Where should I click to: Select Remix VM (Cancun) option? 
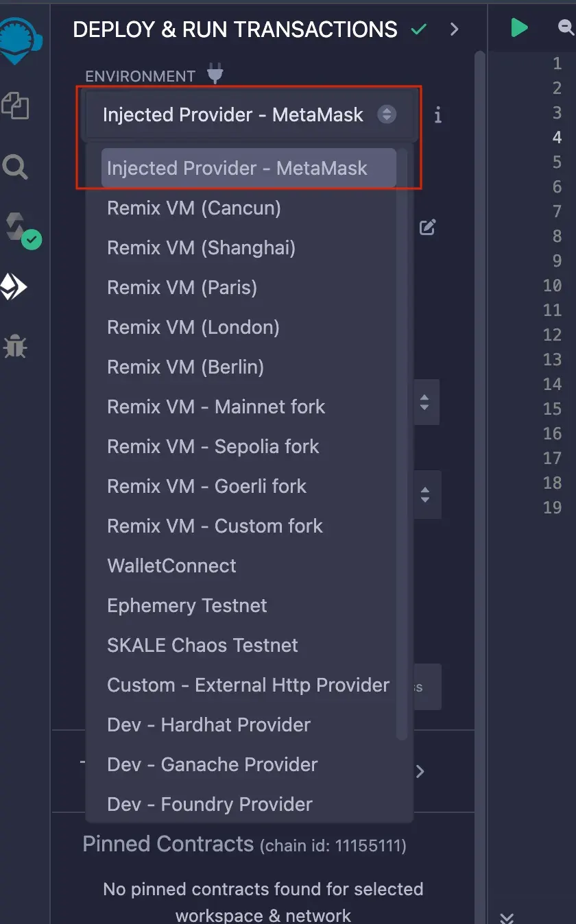tap(249, 208)
